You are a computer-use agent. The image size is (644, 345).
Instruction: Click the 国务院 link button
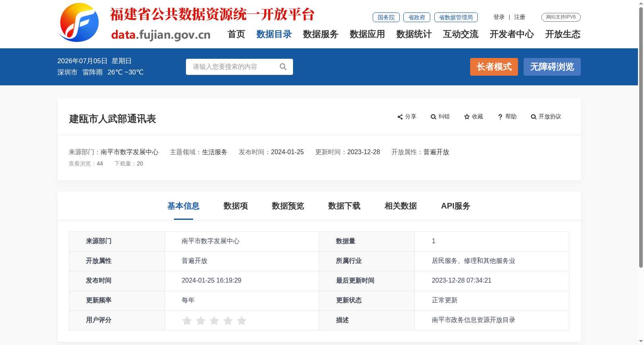[386, 17]
